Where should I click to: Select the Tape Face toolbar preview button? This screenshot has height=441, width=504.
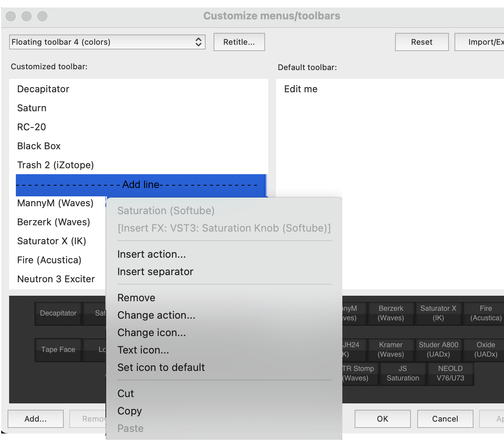(58, 350)
